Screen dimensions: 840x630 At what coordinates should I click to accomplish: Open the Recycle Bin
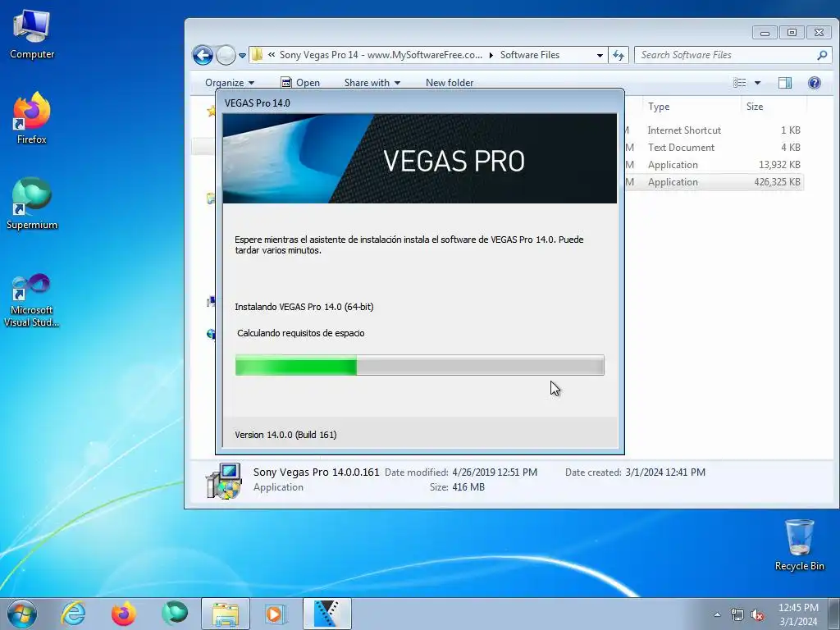click(x=799, y=545)
